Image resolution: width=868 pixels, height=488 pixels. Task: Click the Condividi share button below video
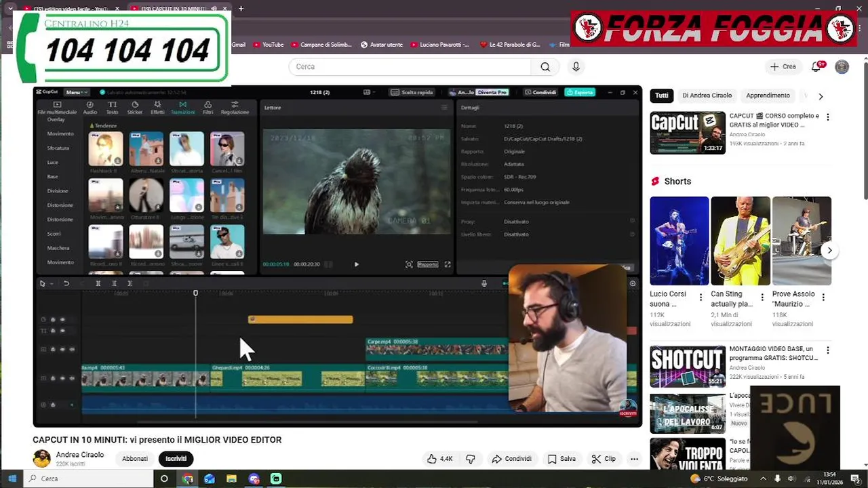tap(512, 459)
